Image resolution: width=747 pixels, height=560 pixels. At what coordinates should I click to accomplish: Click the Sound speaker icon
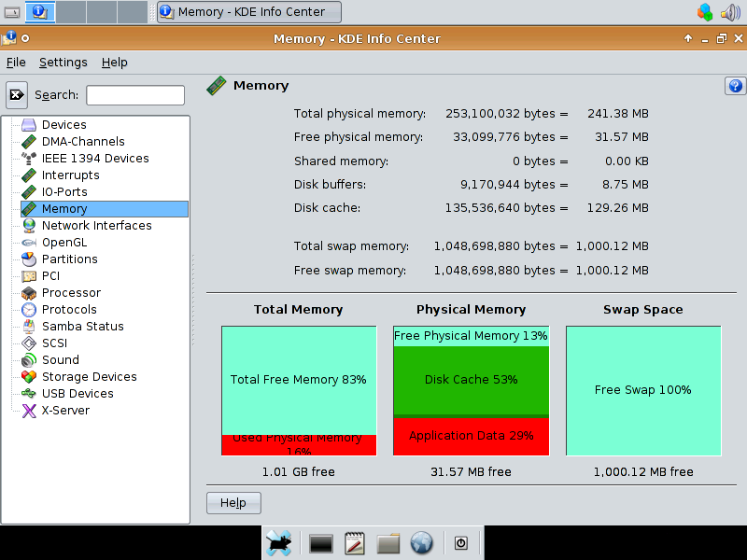pyautogui.click(x=29, y=360)
